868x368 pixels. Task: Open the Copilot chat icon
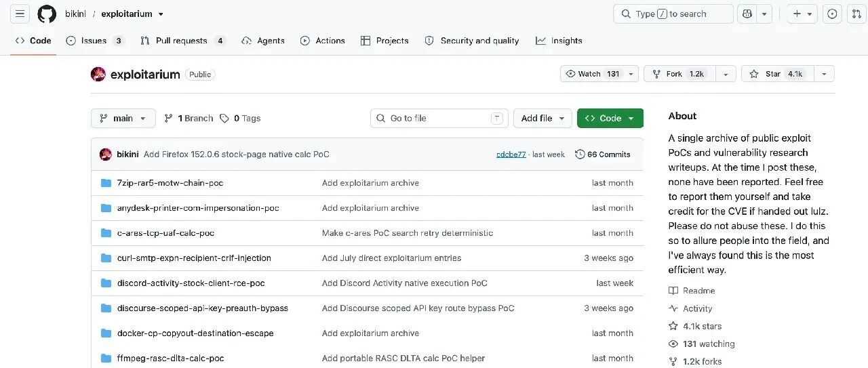click(x=747, y=14)
